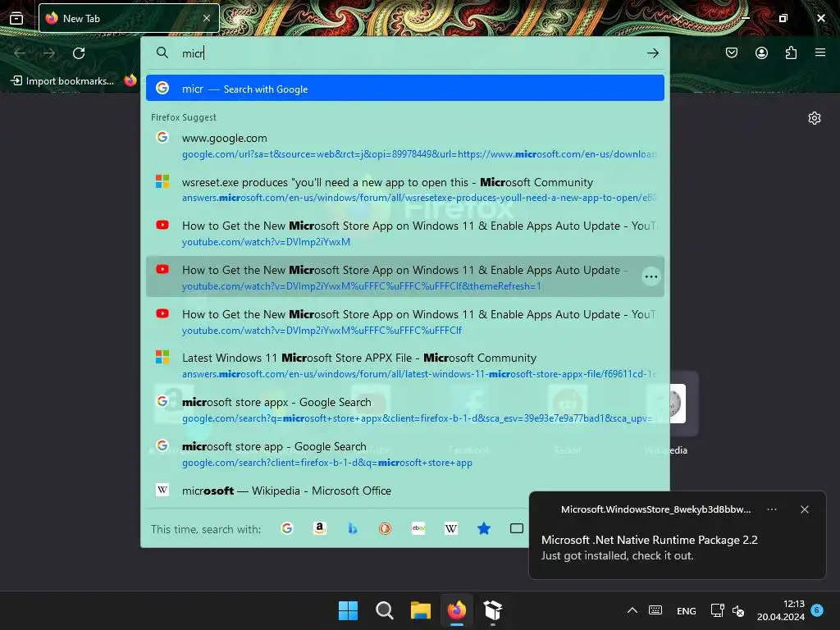Click the Firefox icon in taskbar
The width and height of the screenshot is (840, 630).
pyautogui.click(x=457, y=610)
